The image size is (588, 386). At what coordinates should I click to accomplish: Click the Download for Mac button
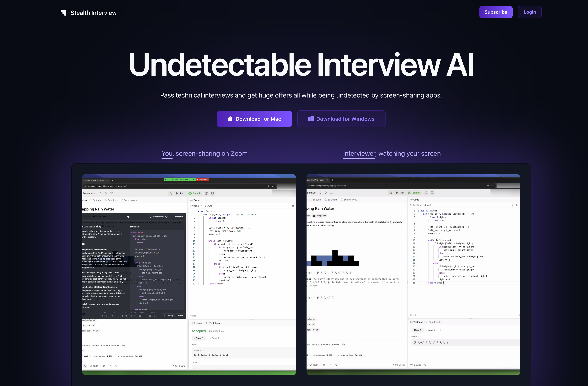[254, 119]
